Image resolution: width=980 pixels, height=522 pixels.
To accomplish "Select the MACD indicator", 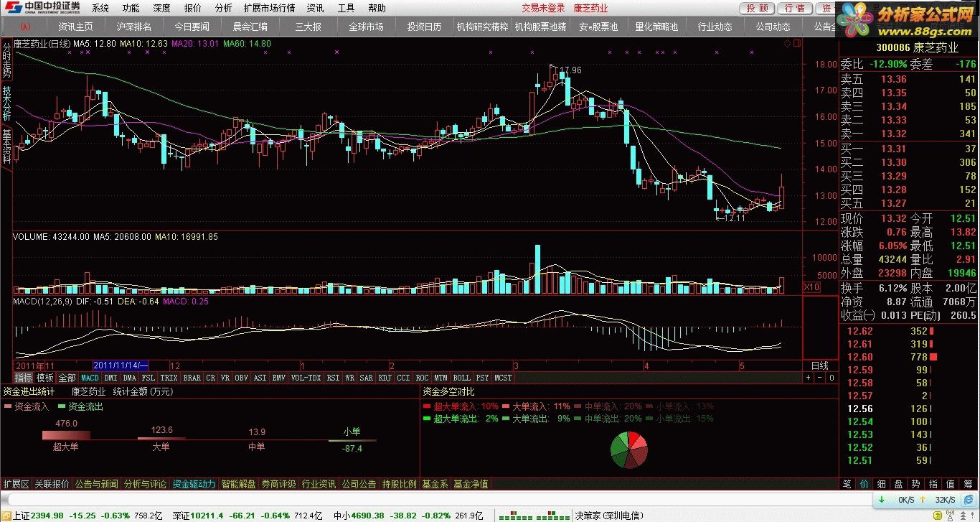I will point(90,377).
